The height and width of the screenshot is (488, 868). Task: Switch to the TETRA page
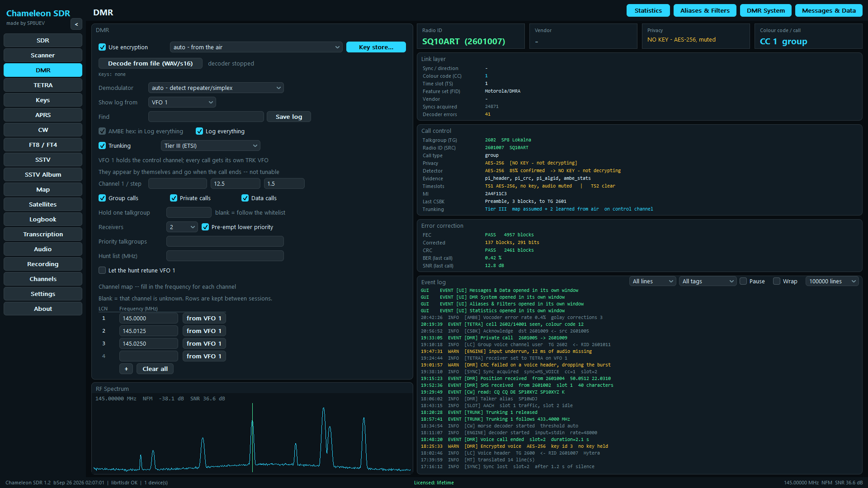(43, 85)
